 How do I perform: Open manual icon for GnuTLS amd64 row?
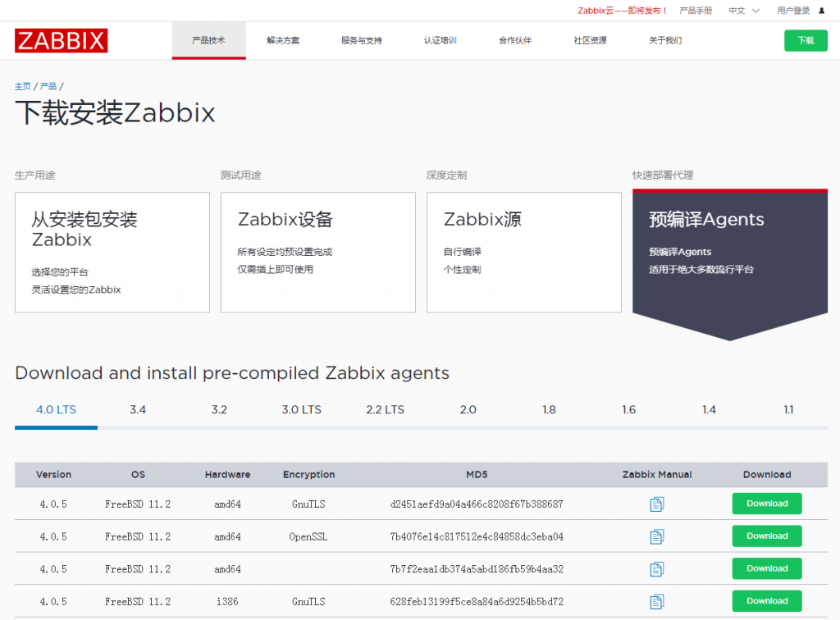tap(657, 504)
